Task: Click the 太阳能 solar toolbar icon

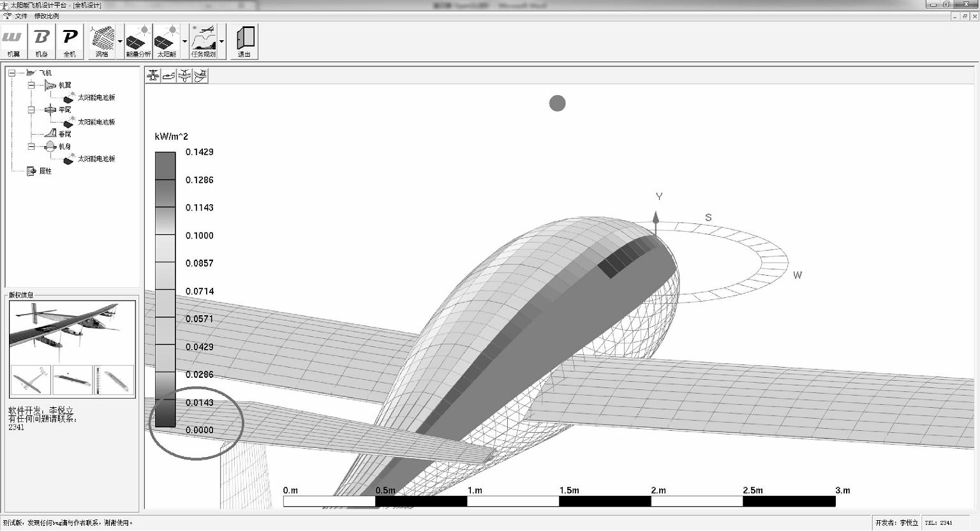Action: point(167,42)
